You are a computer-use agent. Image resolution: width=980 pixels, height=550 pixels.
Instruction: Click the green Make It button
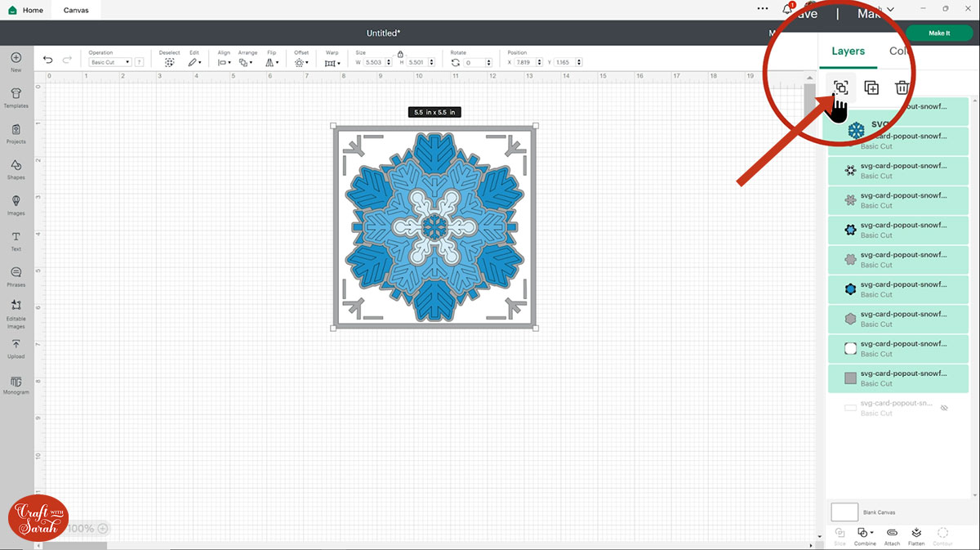point(939,33)
